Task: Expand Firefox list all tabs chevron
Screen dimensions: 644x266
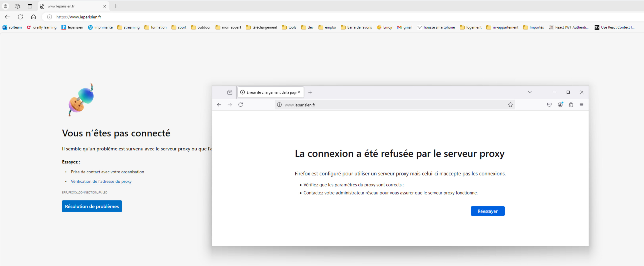Action: pos(530,92)
